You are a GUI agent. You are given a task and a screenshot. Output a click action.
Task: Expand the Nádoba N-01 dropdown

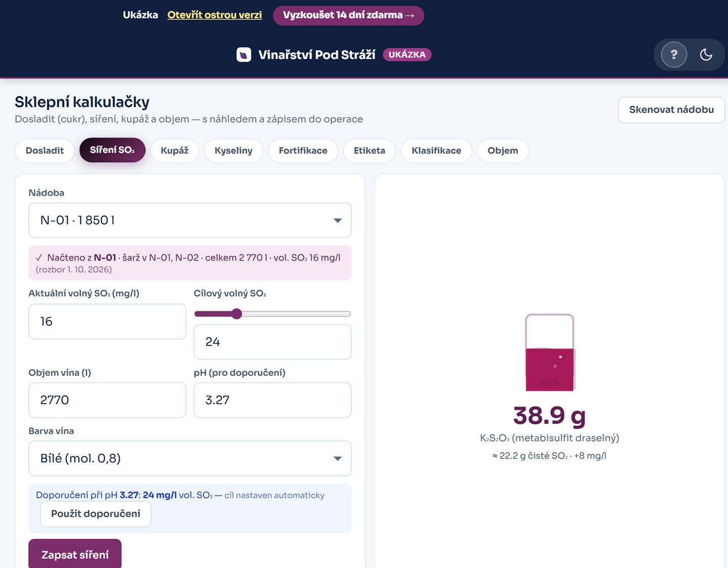(x=190, y=221)
